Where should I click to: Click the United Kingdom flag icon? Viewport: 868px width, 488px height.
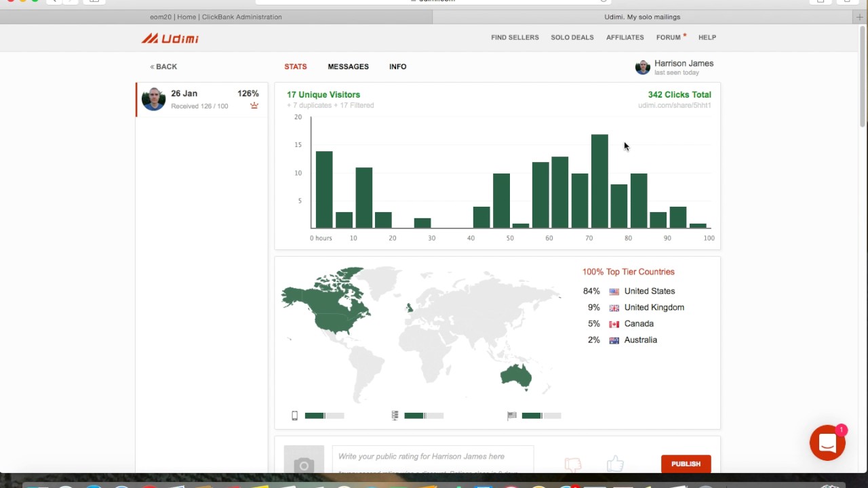(614, 308)
